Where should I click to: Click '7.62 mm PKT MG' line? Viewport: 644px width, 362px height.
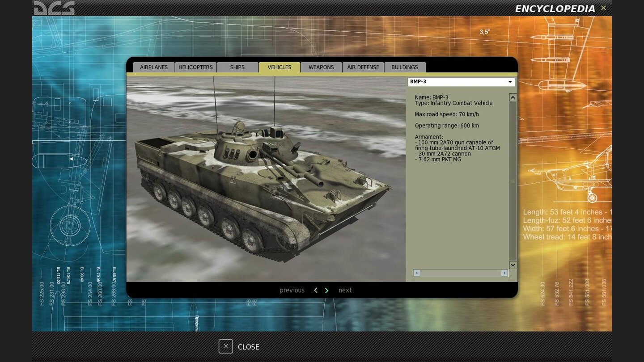tap(438, 160)
